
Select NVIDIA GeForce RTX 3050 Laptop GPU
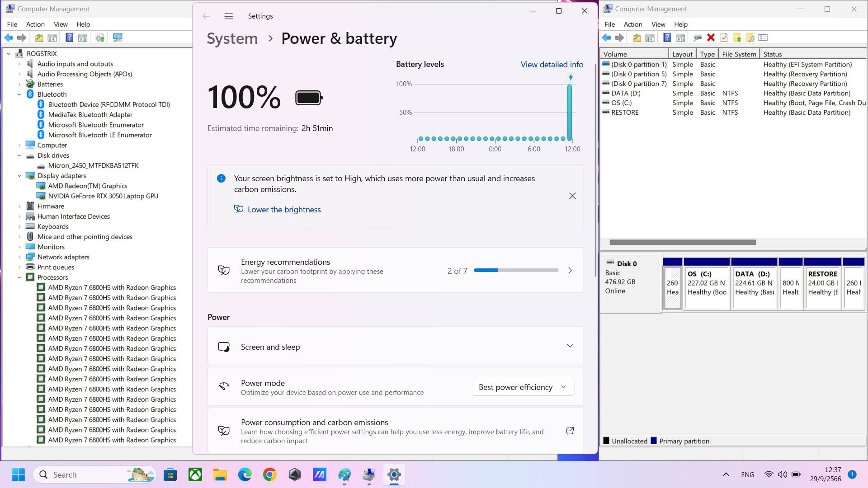click(x=103, y=196)
